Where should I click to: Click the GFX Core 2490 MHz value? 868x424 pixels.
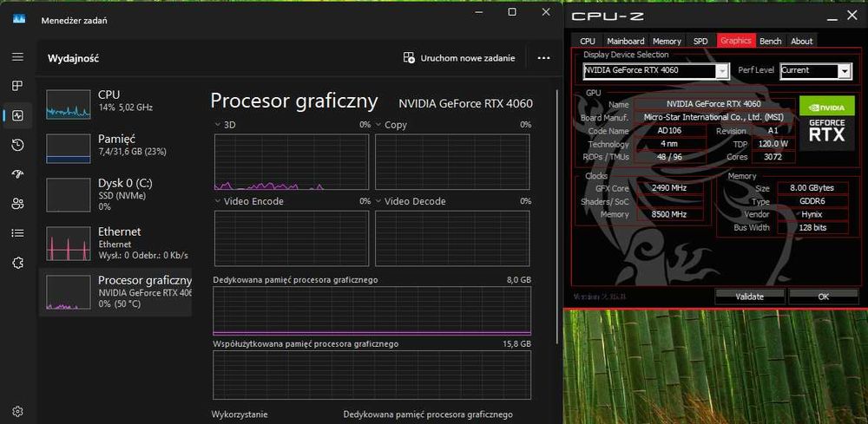click(668, 188)
